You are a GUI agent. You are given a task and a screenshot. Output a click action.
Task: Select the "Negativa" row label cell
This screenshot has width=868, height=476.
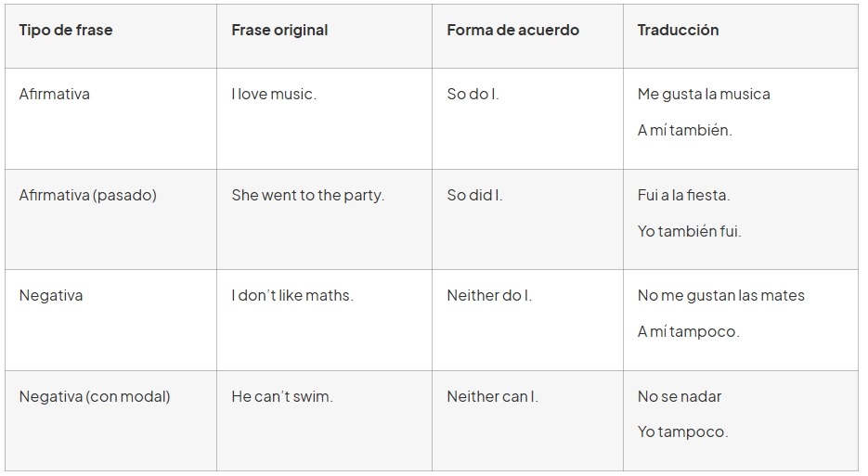[51, 295]
